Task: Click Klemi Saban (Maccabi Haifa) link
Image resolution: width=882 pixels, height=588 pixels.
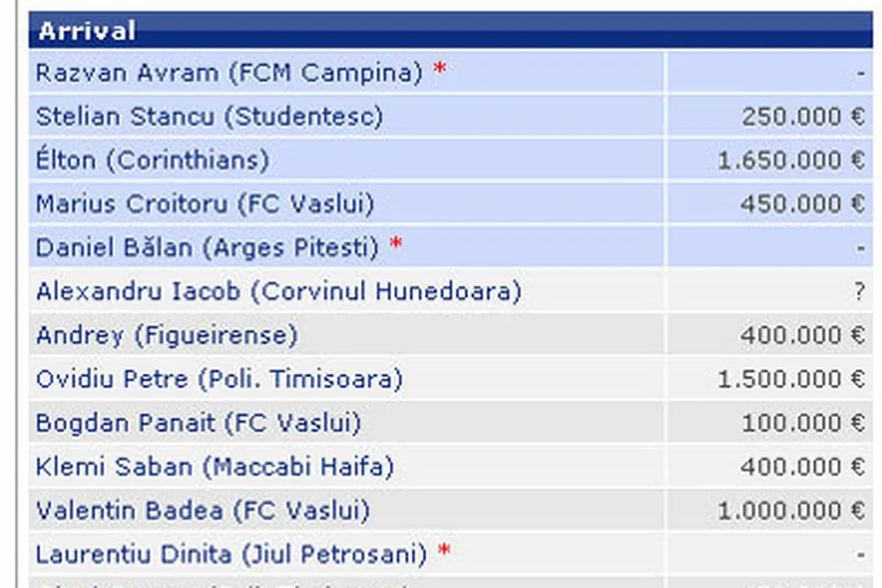Action: tap(214, 467)
